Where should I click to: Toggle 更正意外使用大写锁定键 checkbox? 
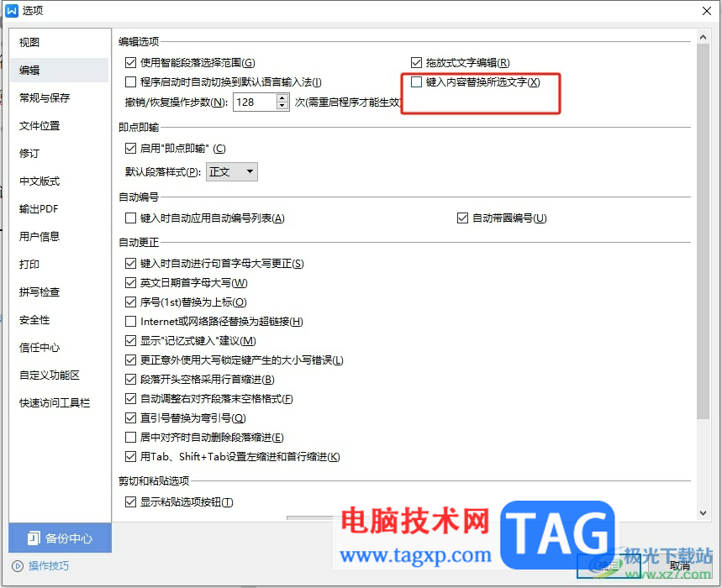(x=131, y=360)
